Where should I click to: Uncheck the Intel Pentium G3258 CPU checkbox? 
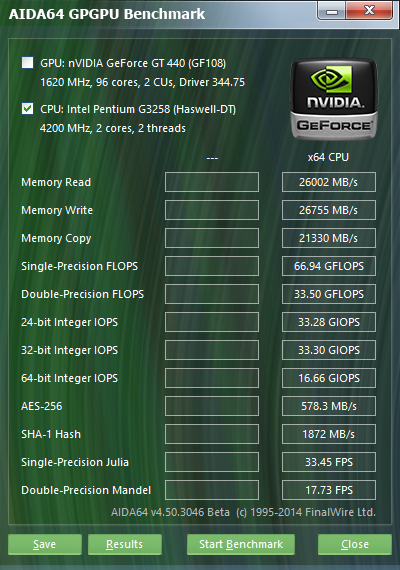click(x=28, y=108)
